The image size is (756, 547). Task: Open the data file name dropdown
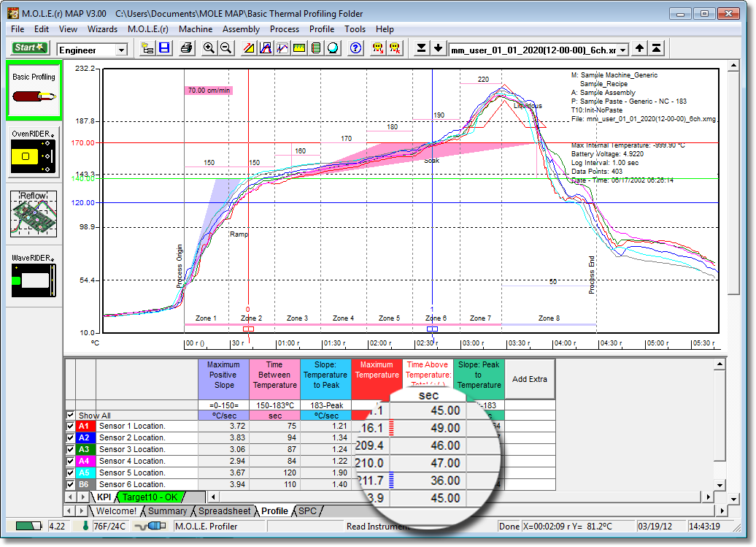pyautogui.click(x=623, y=50)
